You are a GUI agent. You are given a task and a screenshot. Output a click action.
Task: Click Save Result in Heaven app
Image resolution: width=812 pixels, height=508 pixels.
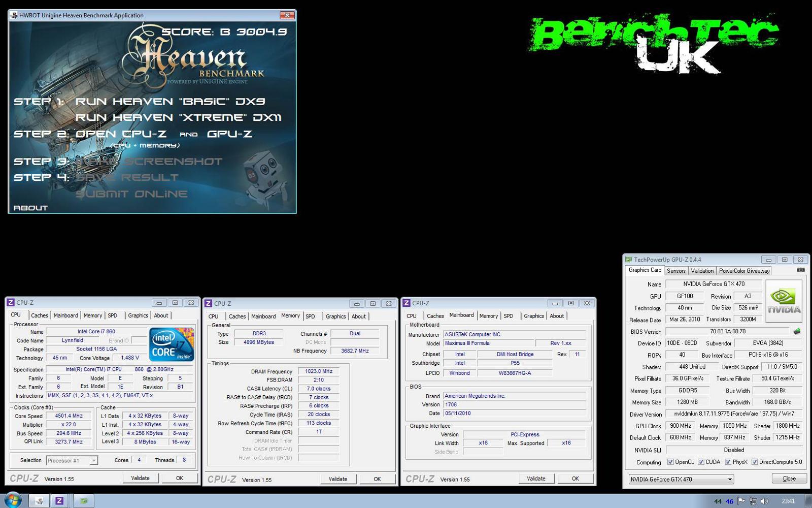pos(127,178)
